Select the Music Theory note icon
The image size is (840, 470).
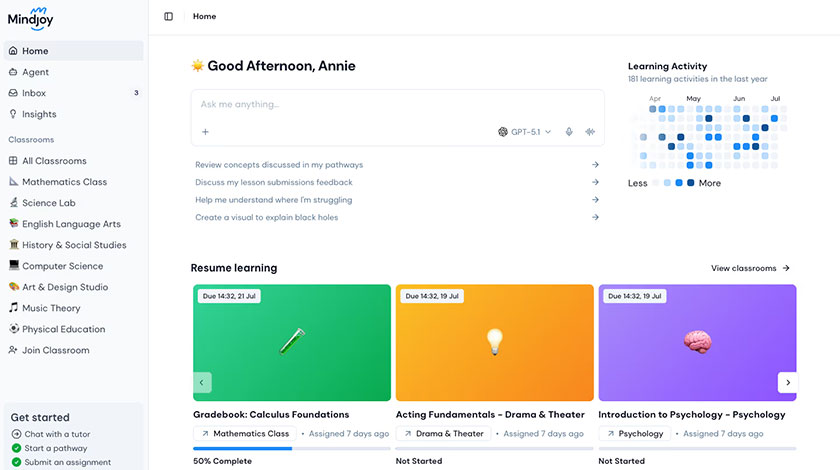click(13, 308)
